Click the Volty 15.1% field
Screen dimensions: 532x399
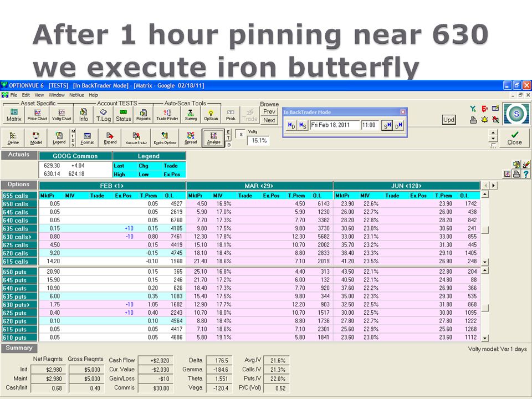click(x=259, y=140)
